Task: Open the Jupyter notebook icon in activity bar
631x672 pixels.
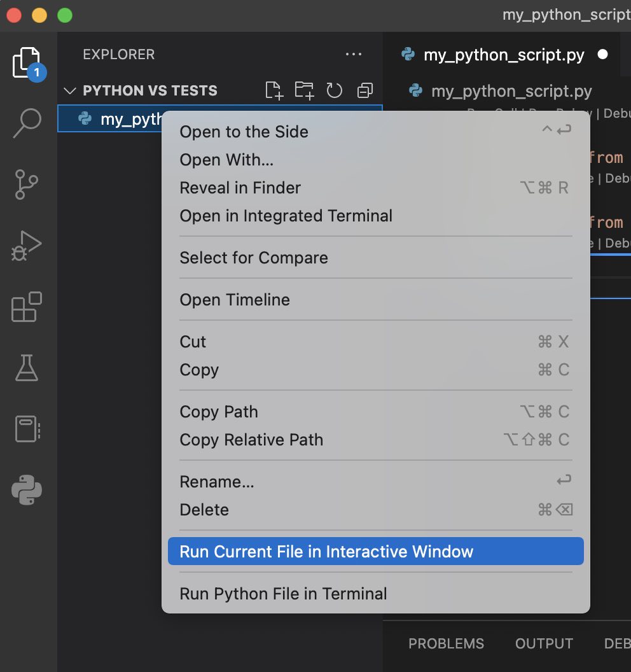Action: pyautogui.click(x=27, y=428)
